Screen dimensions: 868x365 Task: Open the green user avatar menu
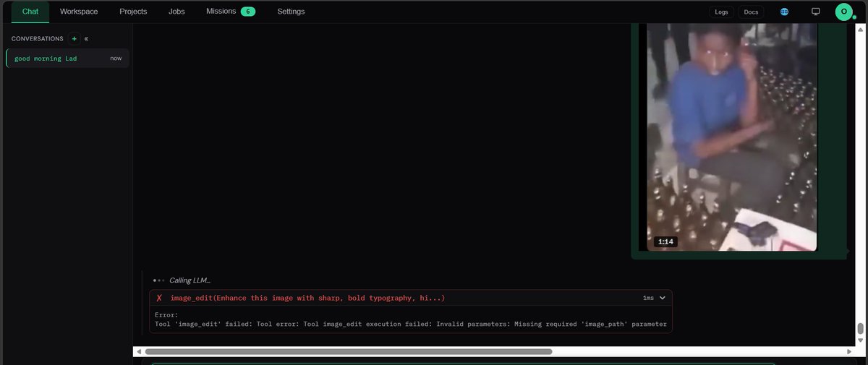click(844, 12)
